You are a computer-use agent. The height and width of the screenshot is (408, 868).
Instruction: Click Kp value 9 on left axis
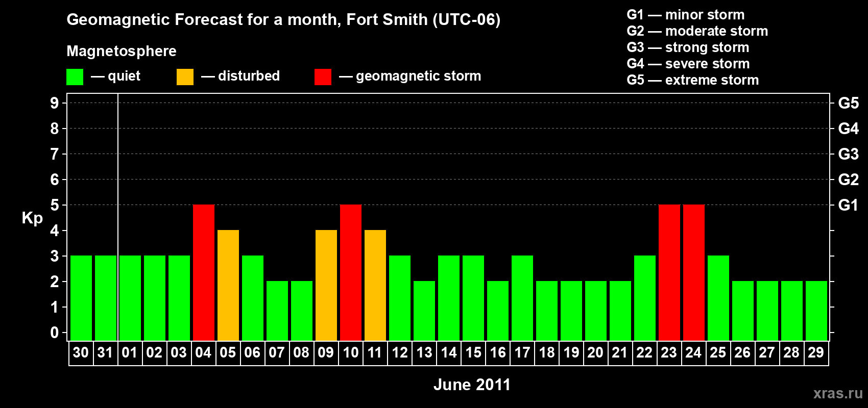point(55,103)
